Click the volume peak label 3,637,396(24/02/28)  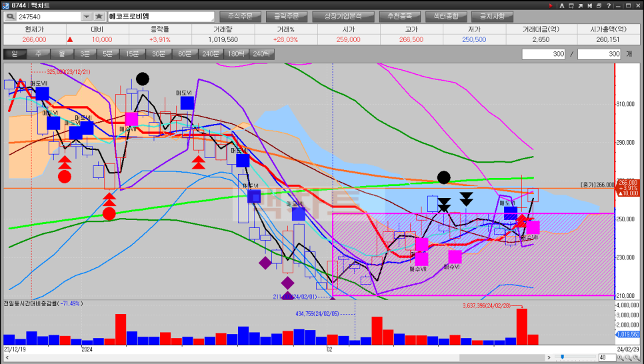click(486, 305)
